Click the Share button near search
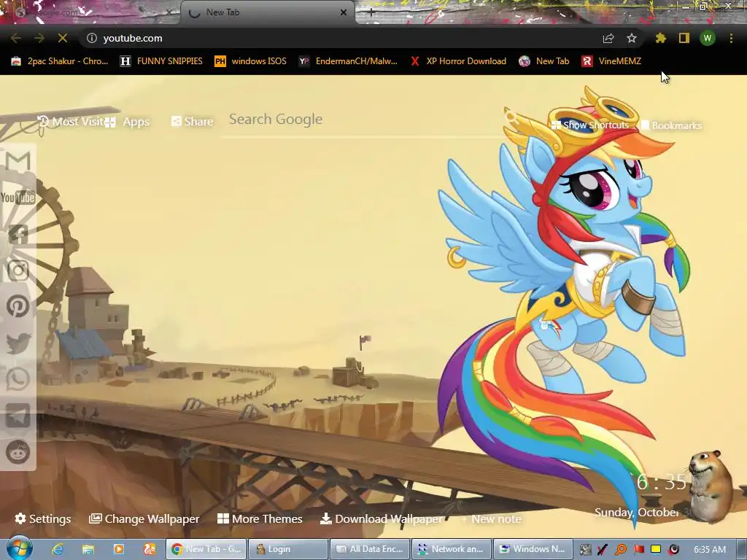The height and width of the screenshot is (560, 747). (x=192, y=122)
